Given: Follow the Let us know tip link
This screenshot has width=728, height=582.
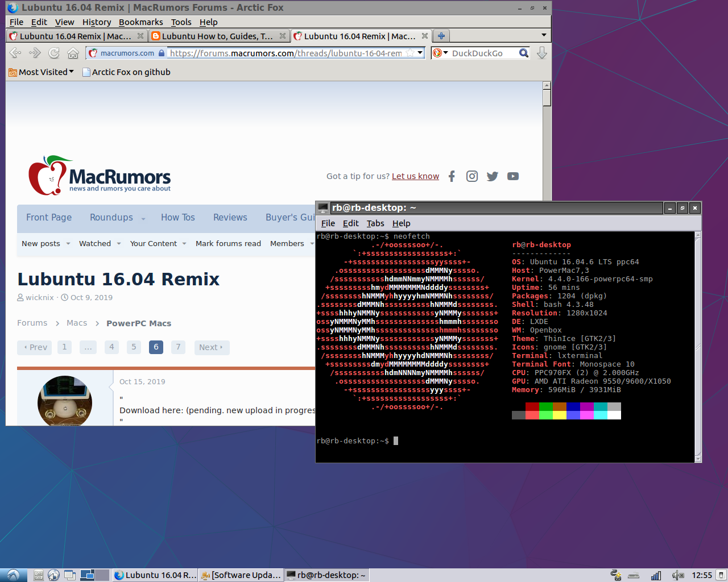Looking at the screenshot, I should pyautogui.click(x=415, y=176).
